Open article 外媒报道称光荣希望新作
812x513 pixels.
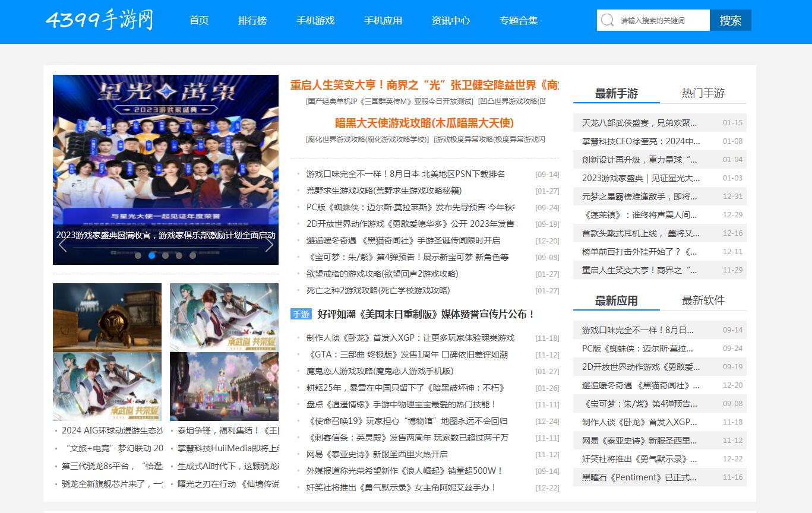[x=405, y=471]
